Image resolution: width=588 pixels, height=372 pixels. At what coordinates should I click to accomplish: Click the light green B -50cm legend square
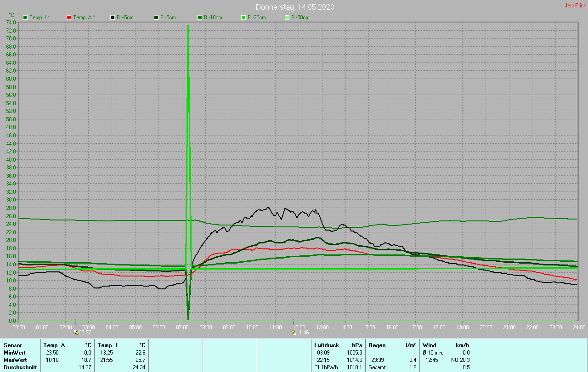(x=287, y=17)
